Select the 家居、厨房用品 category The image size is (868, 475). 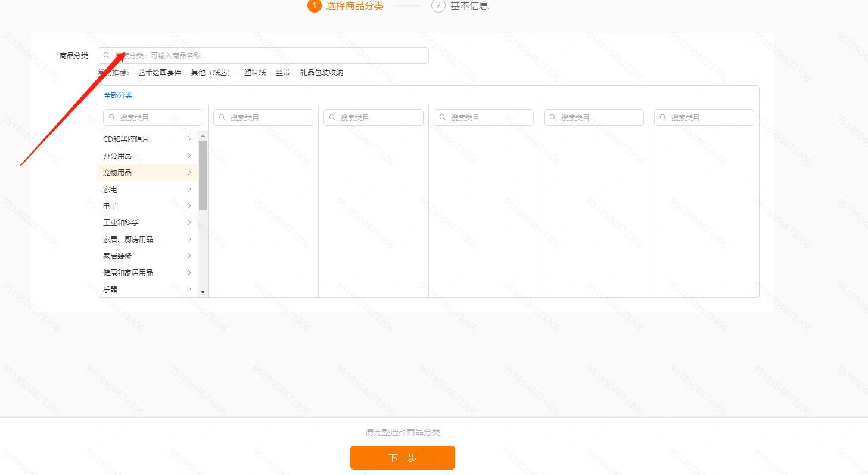pyautogui.click(x=148, y=239)
